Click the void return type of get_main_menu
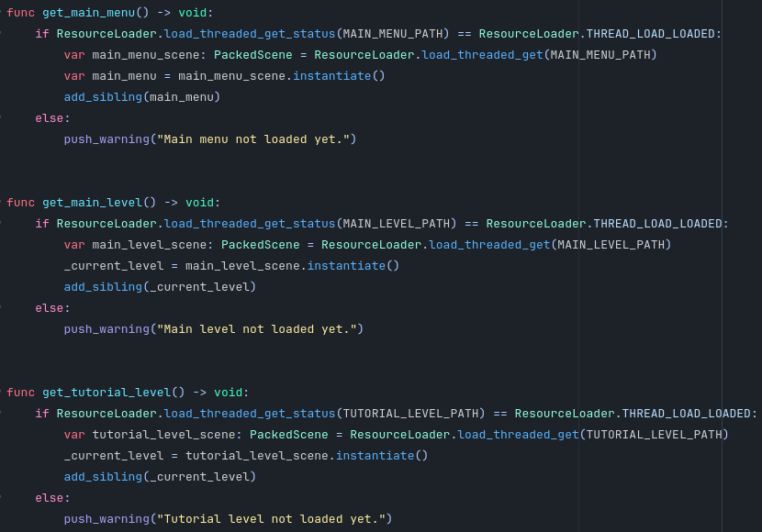 point(193,13)
